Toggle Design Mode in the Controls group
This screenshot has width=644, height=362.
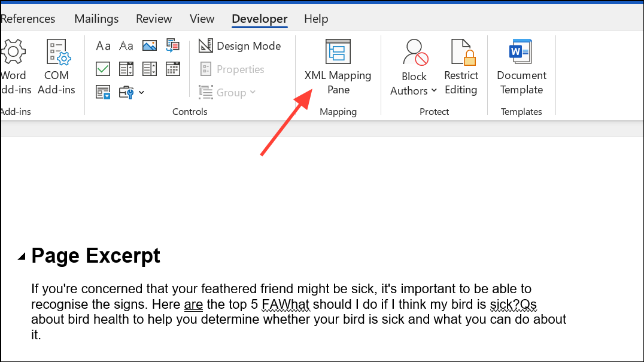[x=239, y=45]
